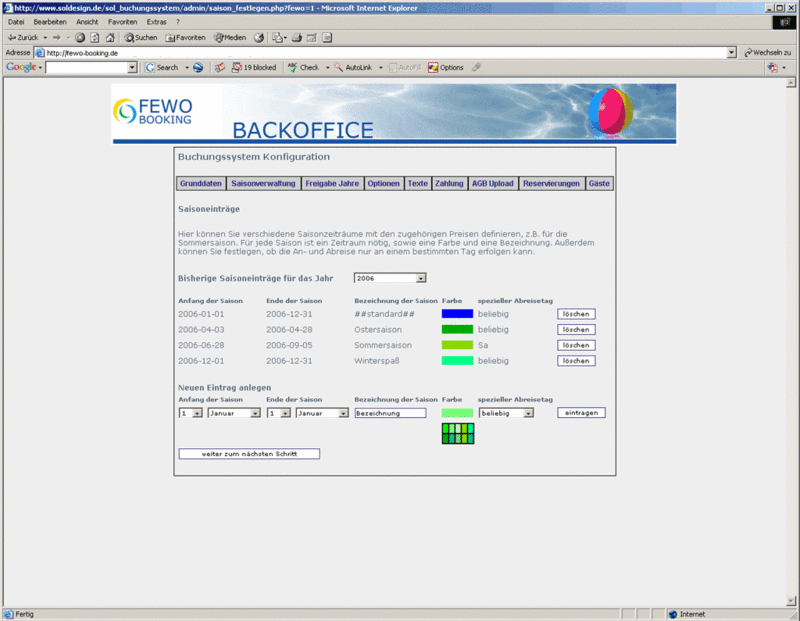Open the 'beliebig' Abreisetag dropdown

[x=528, y=412]
